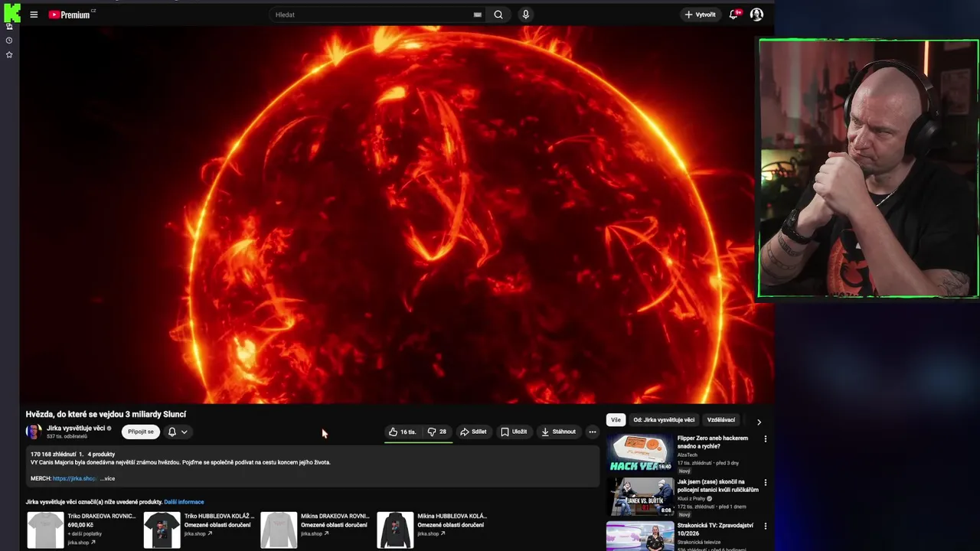
Task: Open Strakonická TV: Zpravodajství 10/2026 title
Action: (715, 530)
